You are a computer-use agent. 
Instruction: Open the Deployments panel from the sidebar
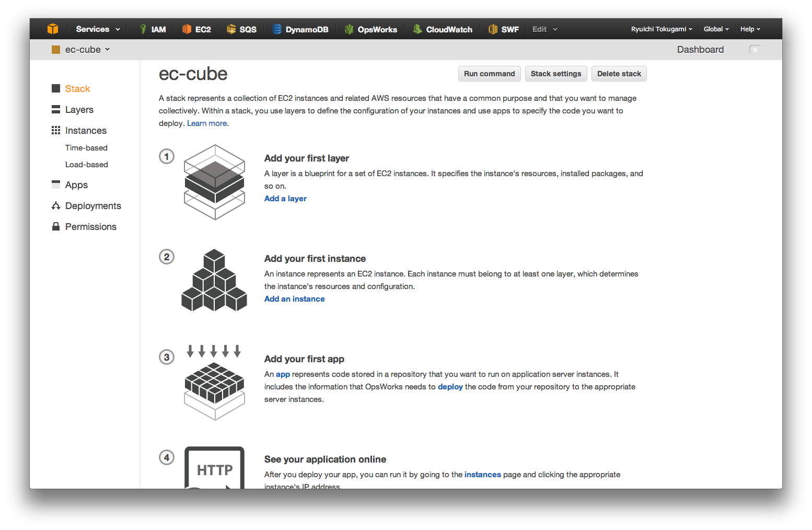click(x=93, y=205)
